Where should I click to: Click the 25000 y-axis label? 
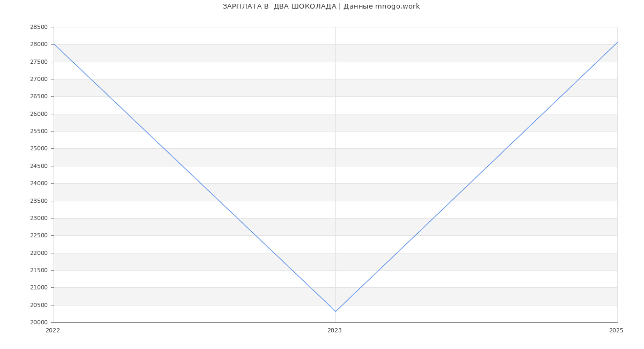39,149
